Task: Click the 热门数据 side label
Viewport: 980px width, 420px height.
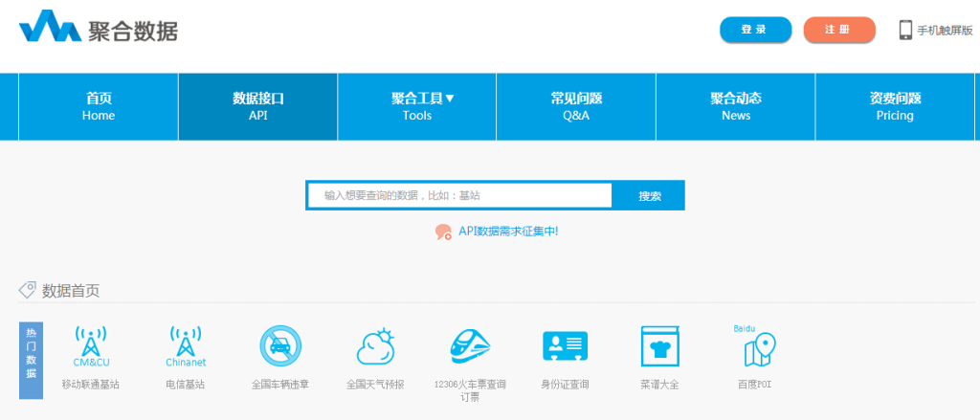Action: (x=32, y=361)
